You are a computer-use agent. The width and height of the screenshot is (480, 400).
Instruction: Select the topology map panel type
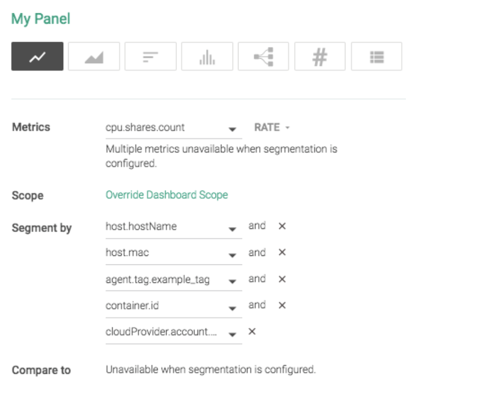click(263, 56)
